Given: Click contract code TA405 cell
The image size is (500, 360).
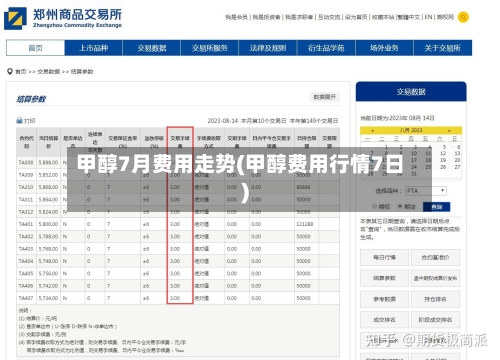Looking at the screenshot, I should point(26,273).
